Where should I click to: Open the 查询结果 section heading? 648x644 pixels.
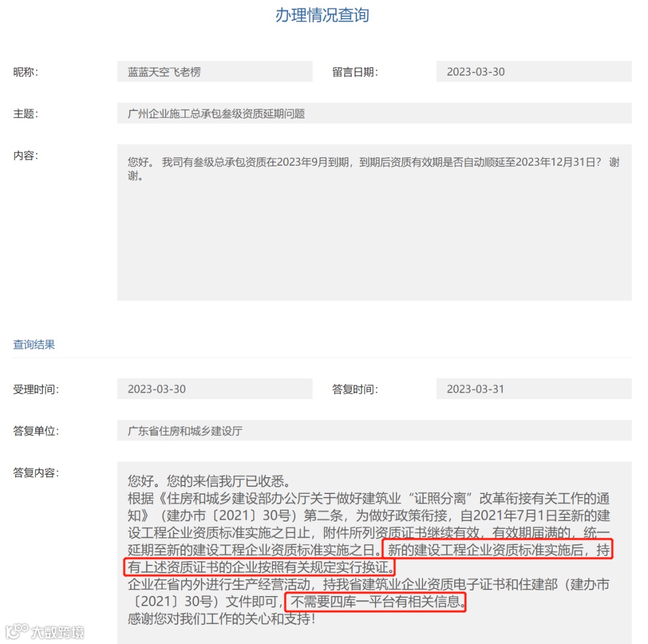(x=34, y=345)
